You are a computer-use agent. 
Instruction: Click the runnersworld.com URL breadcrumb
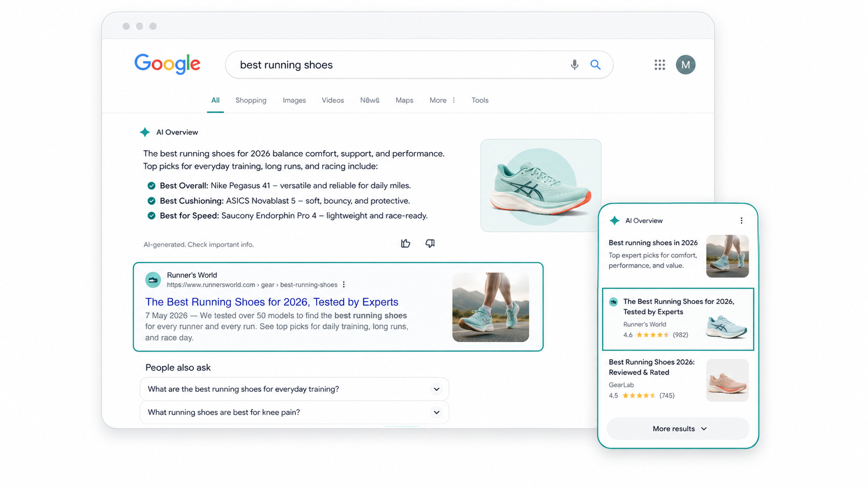tap(252, 285)
